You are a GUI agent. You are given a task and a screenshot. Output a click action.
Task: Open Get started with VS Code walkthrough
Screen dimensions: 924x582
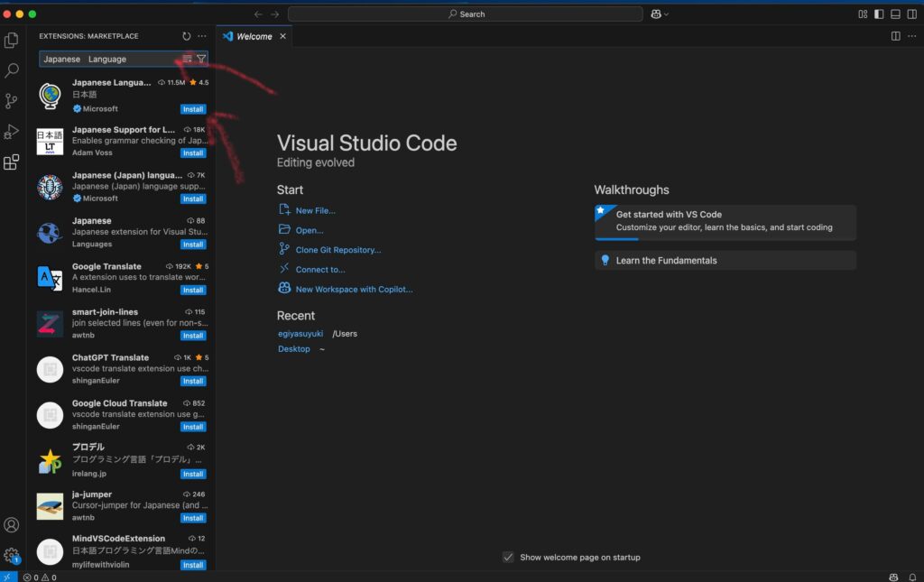click(x=725, y=222)
